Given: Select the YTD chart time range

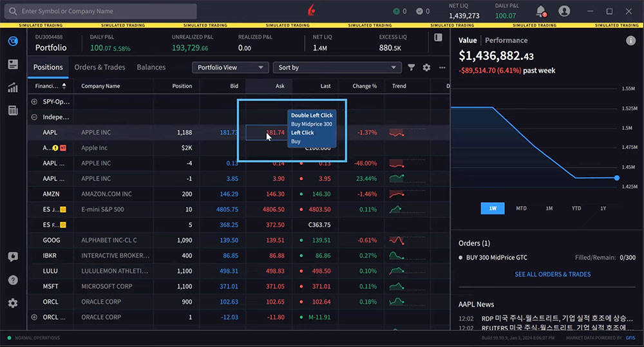Looking at the screenshot, I should click(576, 209).
